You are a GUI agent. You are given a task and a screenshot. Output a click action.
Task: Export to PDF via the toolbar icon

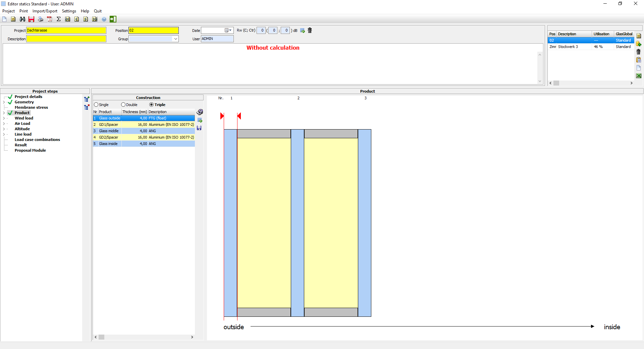click(50, 19)
